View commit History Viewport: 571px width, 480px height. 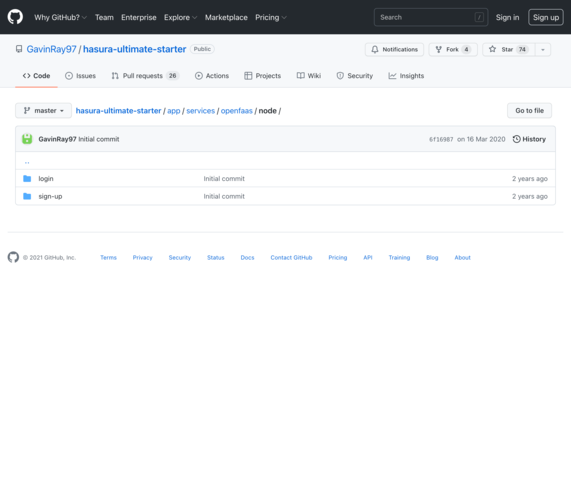[529, 139]
